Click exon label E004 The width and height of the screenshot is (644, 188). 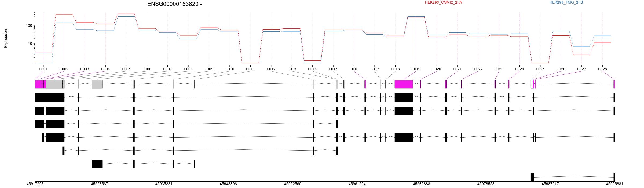[x=105, y=69]
